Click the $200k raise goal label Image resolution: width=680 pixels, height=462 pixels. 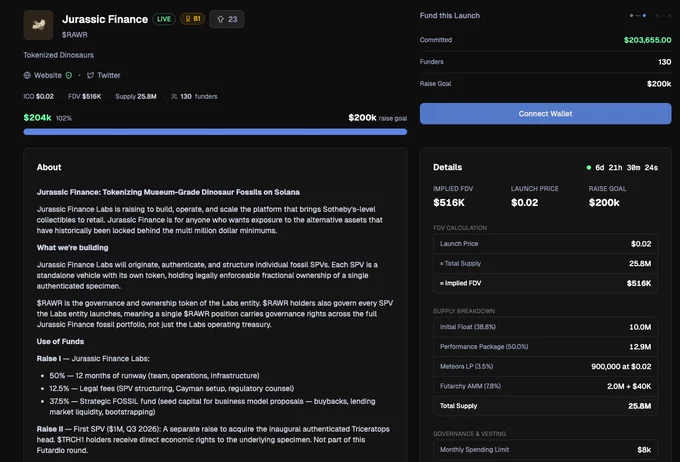point(378,118)
